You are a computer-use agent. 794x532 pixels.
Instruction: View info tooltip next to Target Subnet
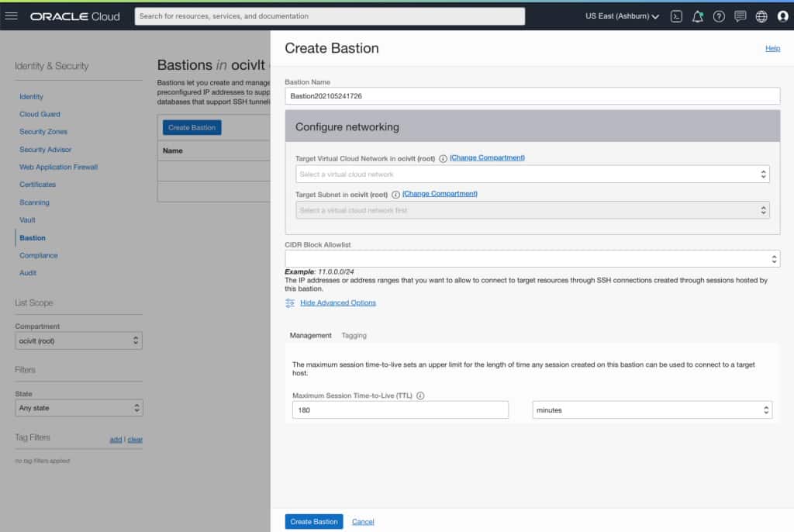click(x=396, y=193)
